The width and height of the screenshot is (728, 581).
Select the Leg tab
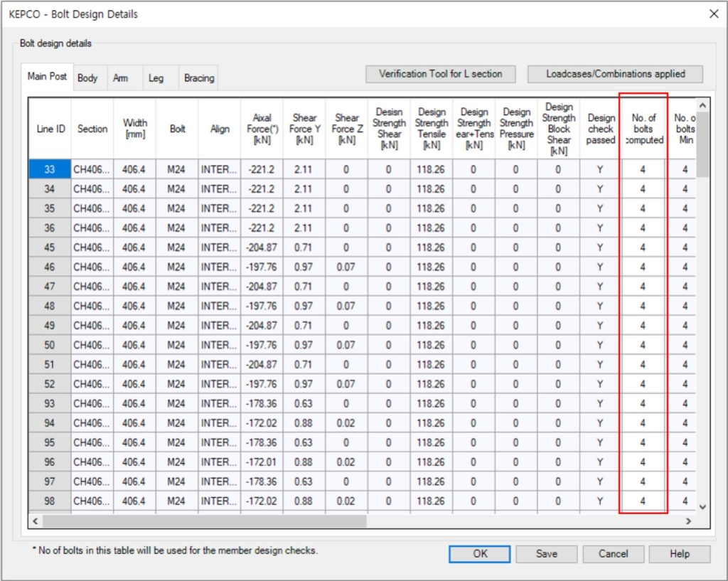point(156,78)
